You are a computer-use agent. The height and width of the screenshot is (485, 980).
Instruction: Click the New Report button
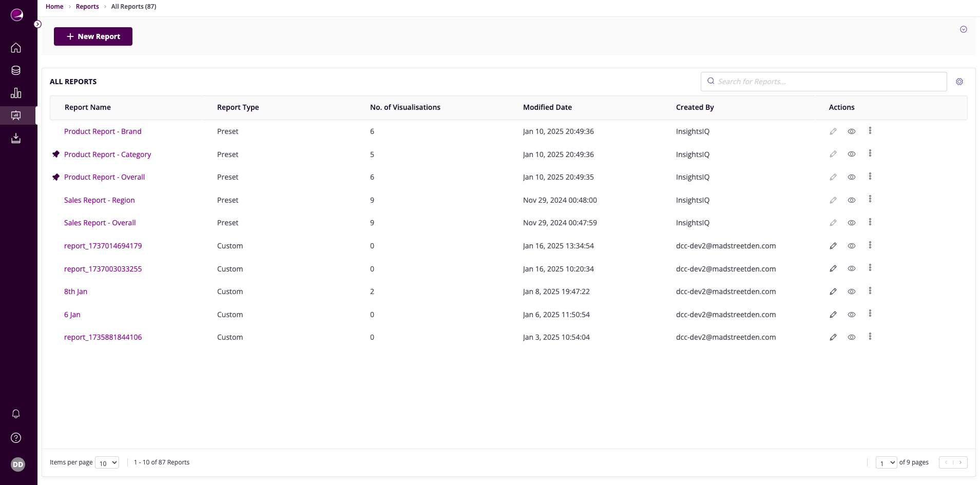(x=93, y=36)
